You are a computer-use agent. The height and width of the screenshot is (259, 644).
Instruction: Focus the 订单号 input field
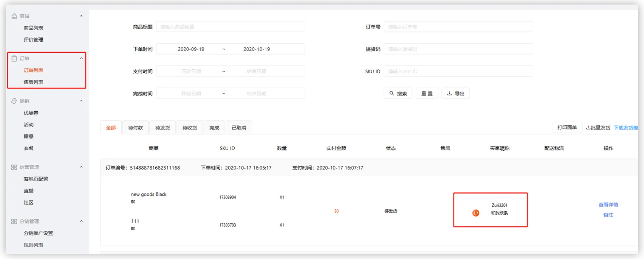(x=458, y=27)
